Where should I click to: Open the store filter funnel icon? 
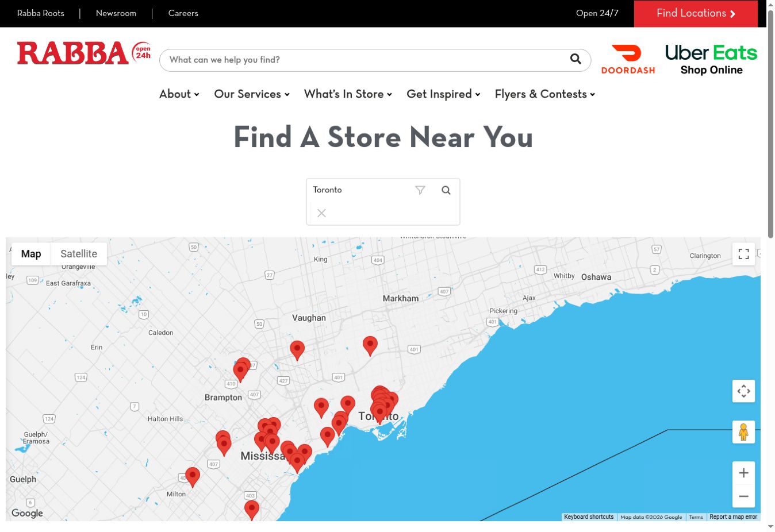(420, 190)
